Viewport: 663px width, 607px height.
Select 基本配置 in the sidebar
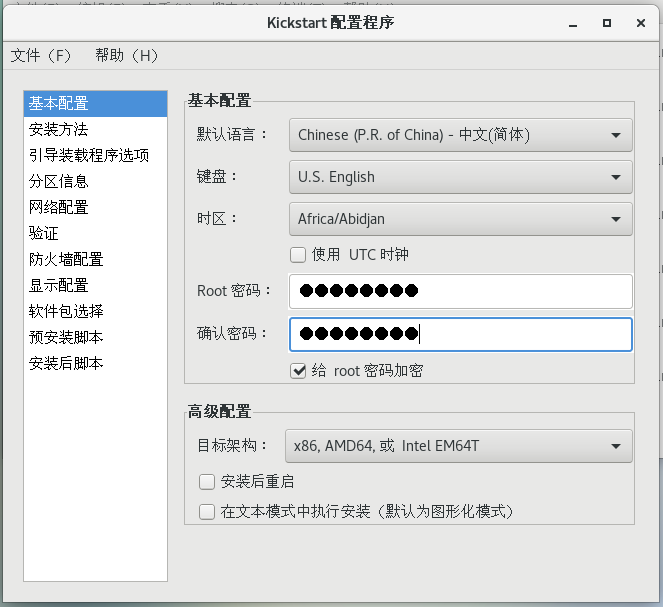96,104
